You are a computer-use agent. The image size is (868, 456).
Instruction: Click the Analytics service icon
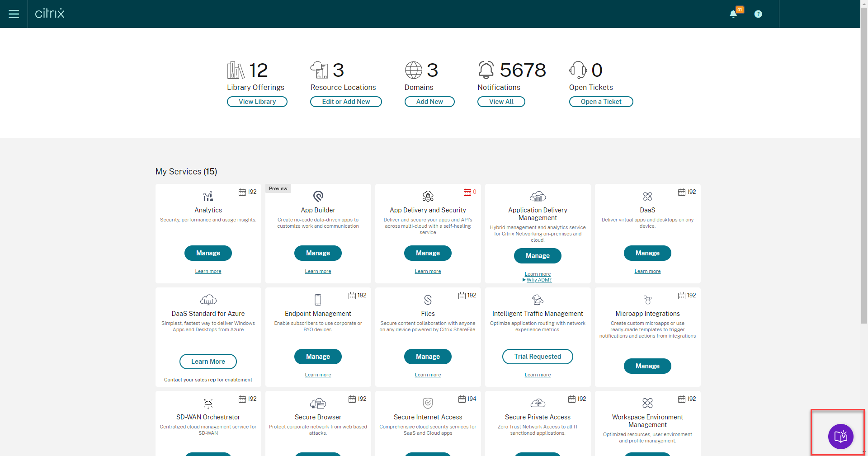coord(208,196)
